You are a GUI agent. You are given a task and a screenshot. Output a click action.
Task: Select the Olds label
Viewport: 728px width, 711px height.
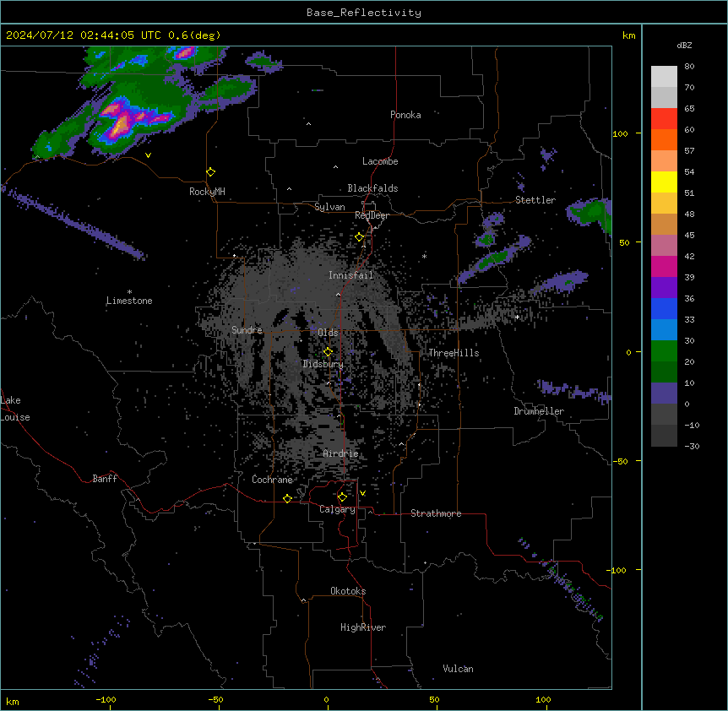pyautogui.click(x=328, y=333)
